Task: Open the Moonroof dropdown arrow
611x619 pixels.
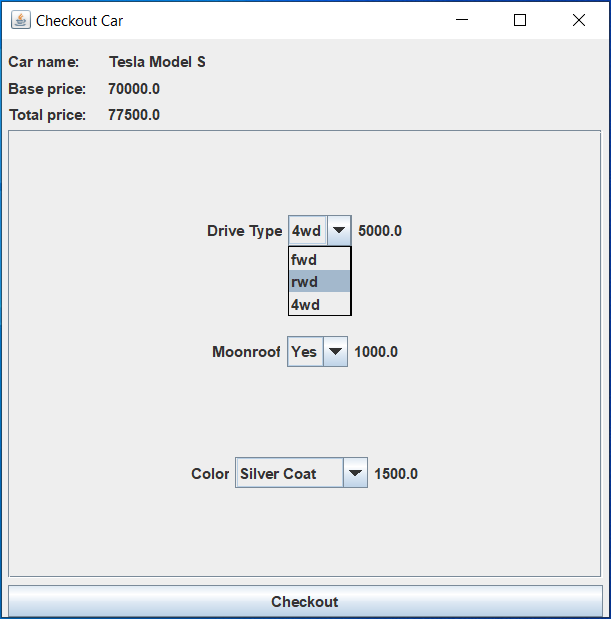Action: 335,351
